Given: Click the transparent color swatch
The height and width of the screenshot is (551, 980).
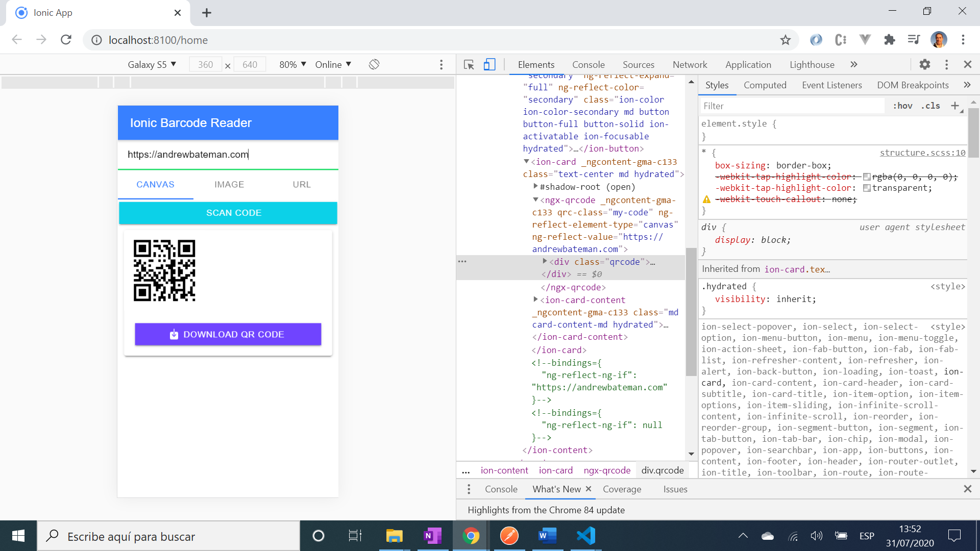Looking at the screenshot, I should click(x=866, y=188).
